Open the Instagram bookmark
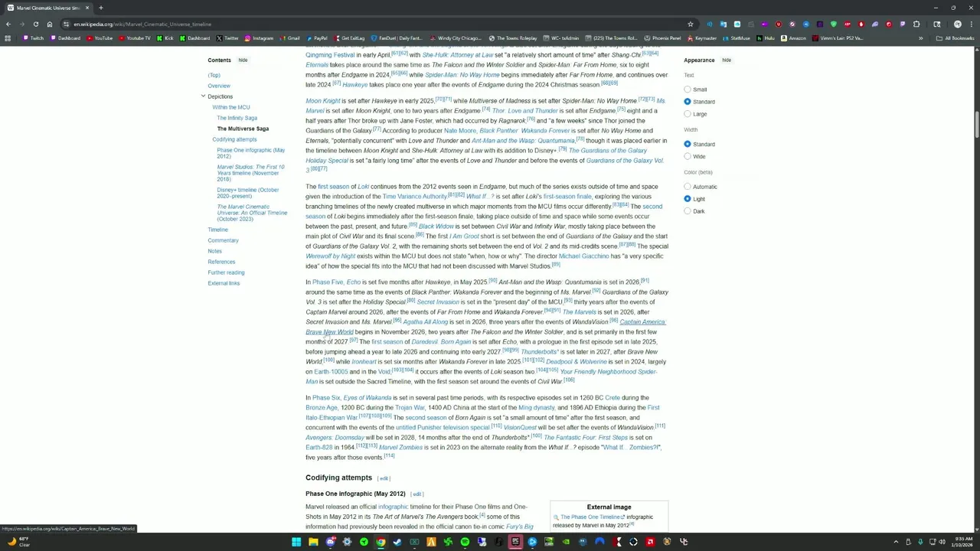The height and width of the screenshot is (551, 980). click(259, 38)
